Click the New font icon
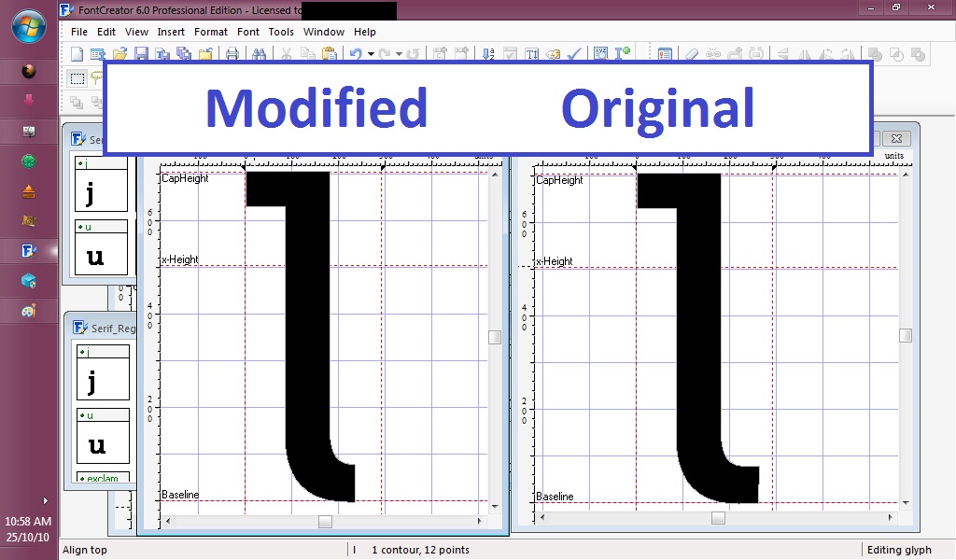This screenshot has width=956, height=560. tap(77, 54)
